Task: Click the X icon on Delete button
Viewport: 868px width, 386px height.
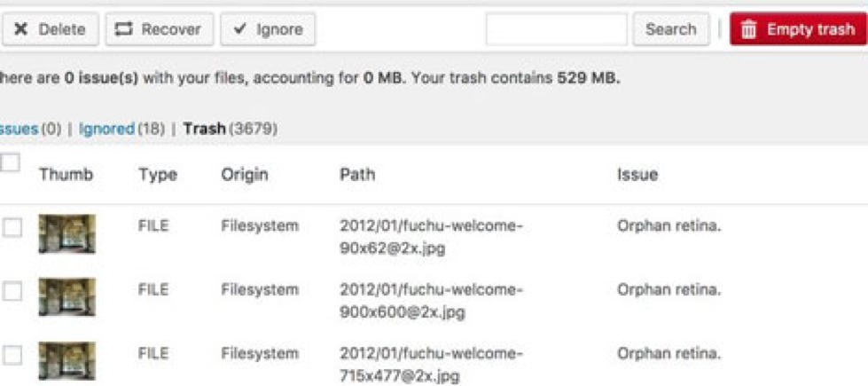Action: [21, 29]
